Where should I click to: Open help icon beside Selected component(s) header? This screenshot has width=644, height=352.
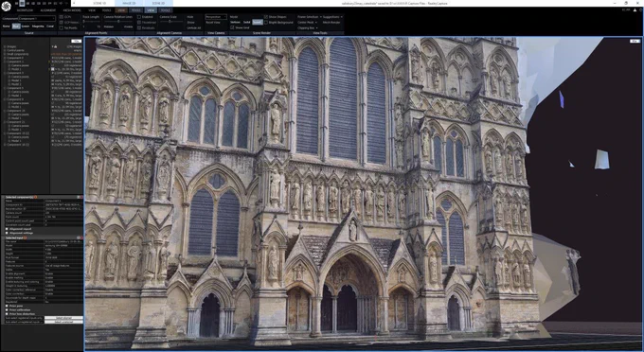pyautogui.click(x=36, y=198)
